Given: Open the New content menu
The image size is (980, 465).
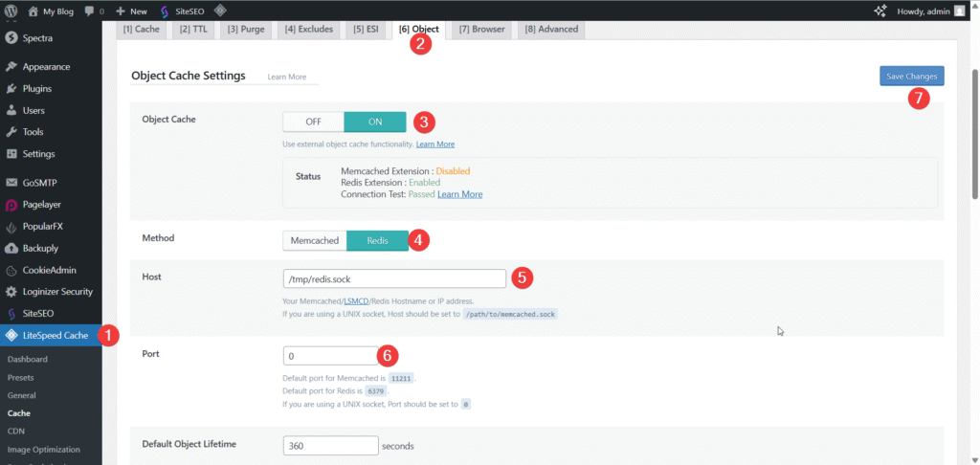Looking at the screenshot, I should [x=131, y=11].
